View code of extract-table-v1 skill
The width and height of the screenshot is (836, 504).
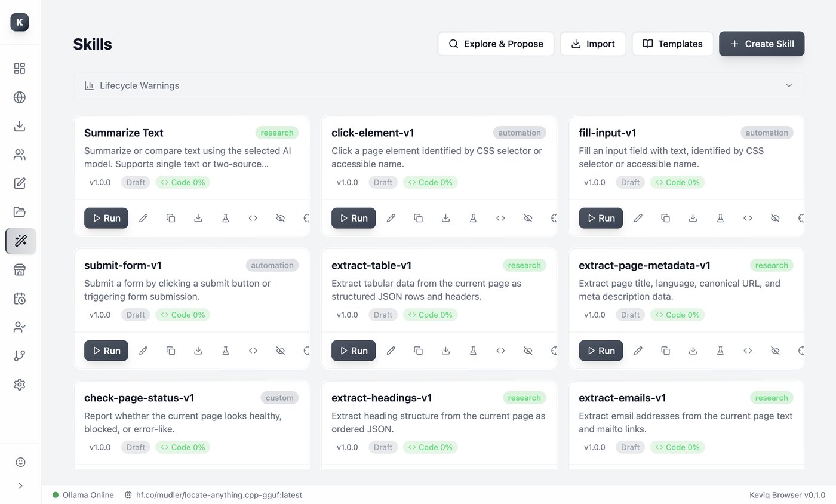[500, 351]
